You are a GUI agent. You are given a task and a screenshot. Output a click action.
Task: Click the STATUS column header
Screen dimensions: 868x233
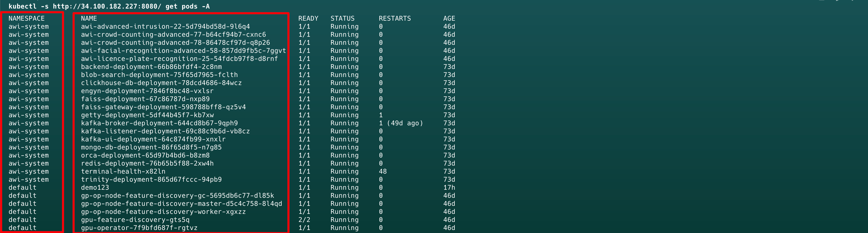point(342,19)
